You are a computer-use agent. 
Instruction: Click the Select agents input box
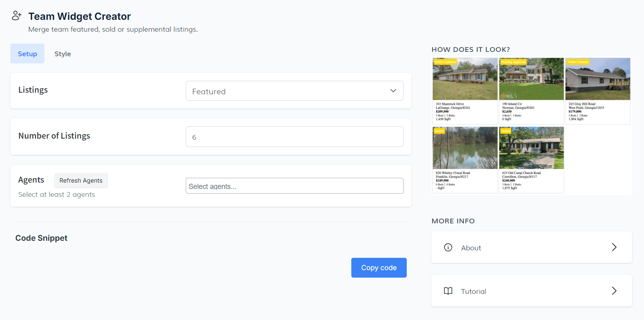click(x=294, y=186)
